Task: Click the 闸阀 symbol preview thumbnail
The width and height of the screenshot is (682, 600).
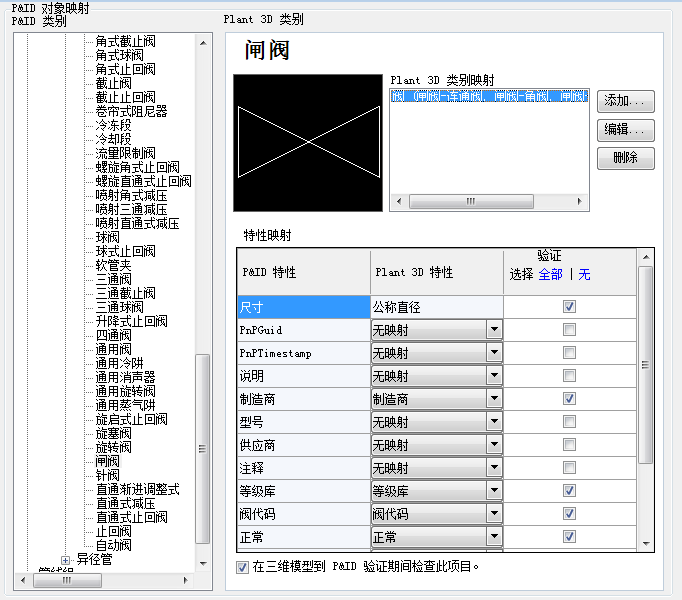Action: [x=308, y=143]
